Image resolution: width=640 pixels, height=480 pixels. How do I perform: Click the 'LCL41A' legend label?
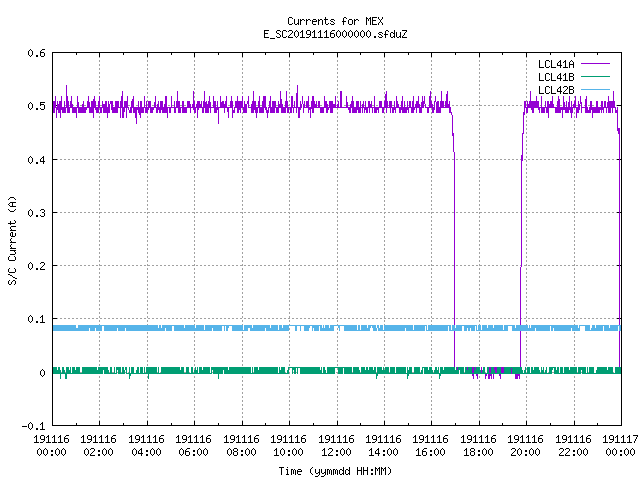[556, 64]
